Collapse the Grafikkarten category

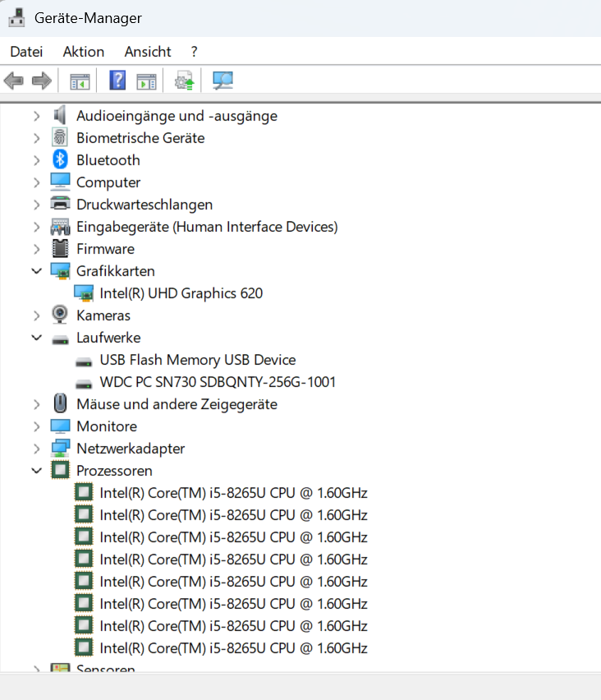37,271
